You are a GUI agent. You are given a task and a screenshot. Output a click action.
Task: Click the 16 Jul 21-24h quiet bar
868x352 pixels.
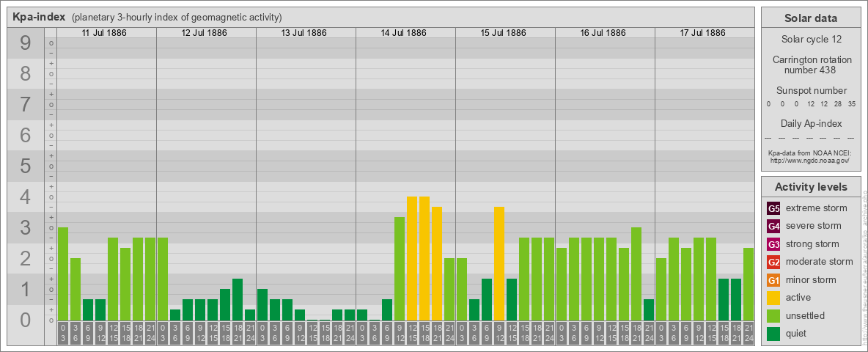(x=649, y=310)
